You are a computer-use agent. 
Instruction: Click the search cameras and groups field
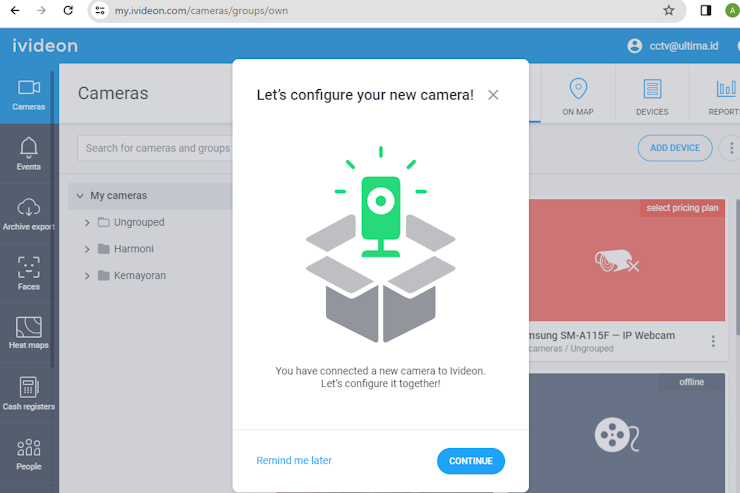click(156, 148)
